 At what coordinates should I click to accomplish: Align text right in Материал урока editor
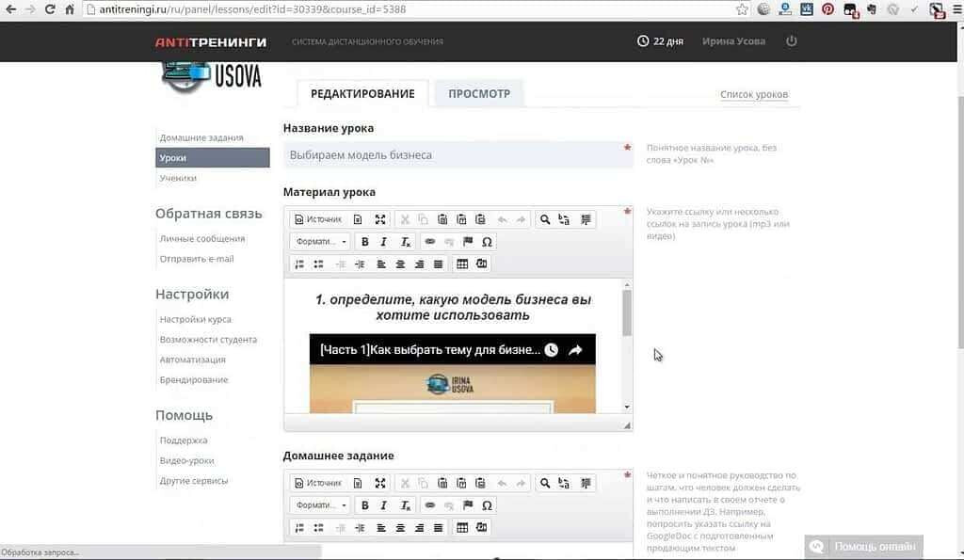coord(419,264)
